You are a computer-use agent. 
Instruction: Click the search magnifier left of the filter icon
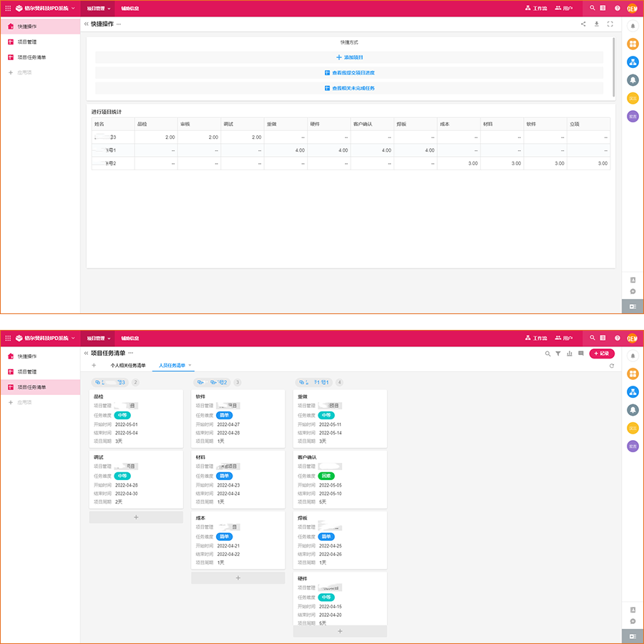tap(548, 353)
